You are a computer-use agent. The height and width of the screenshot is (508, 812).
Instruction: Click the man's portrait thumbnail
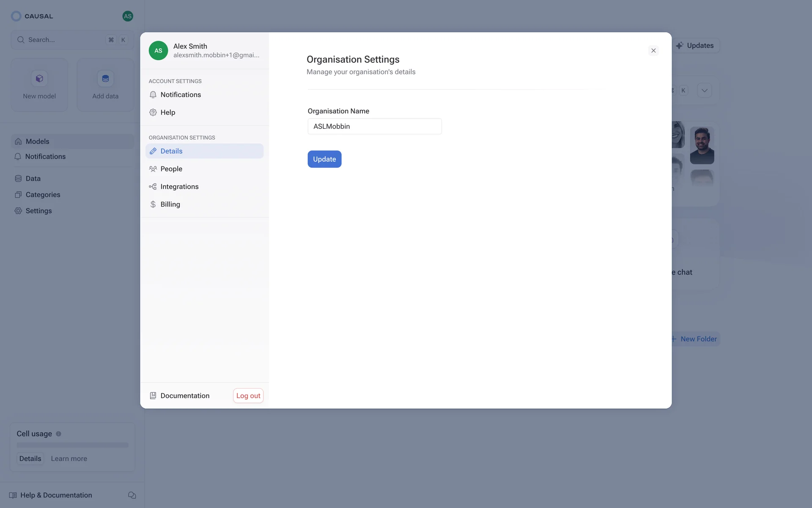pos(702,145)
